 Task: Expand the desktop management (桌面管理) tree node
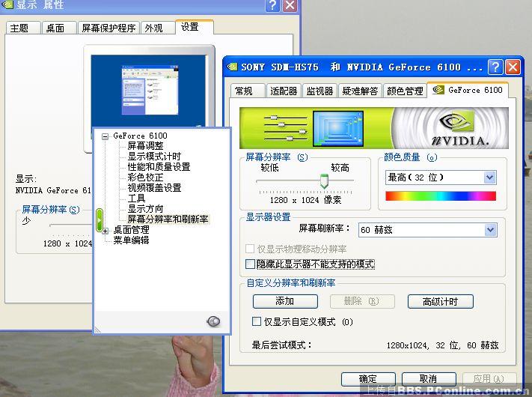105,231
